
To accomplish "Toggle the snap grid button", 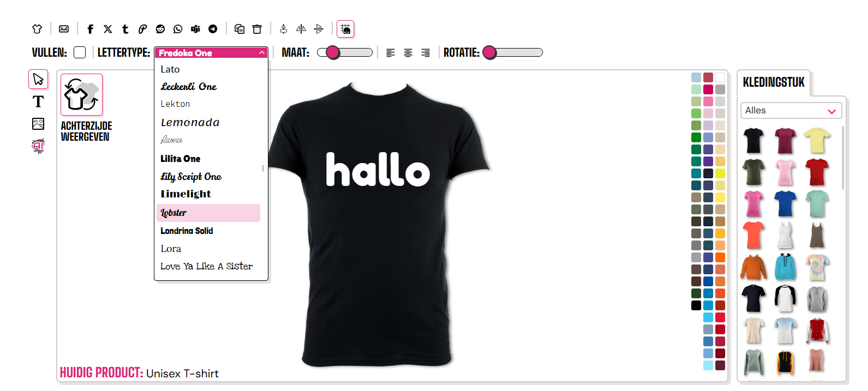I will coord(345,29).
